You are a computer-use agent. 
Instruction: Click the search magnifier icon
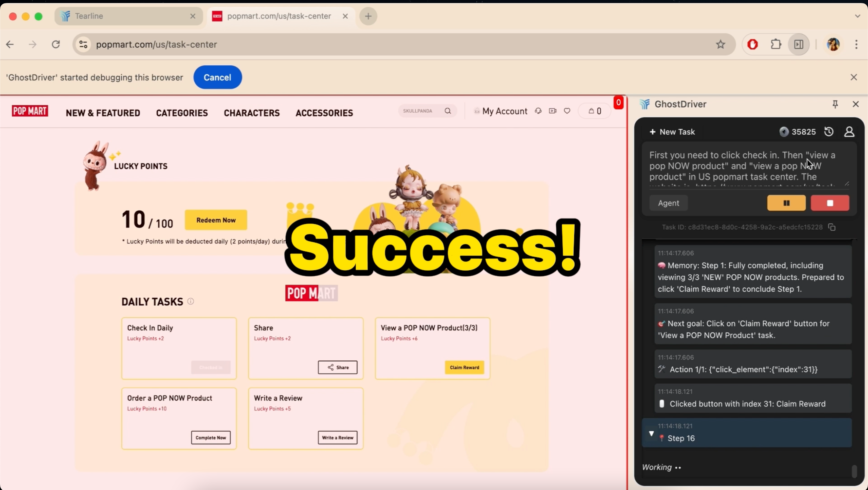pyautogui.click(x=448, y=111)
